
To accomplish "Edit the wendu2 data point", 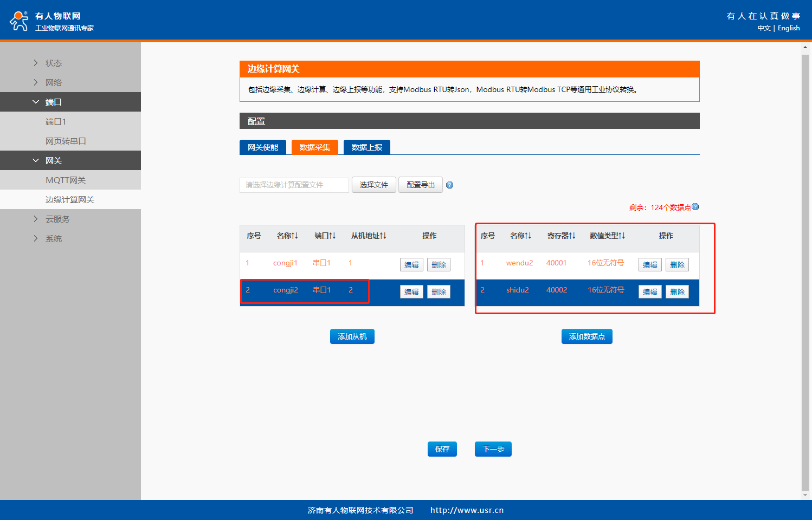I will tap(650, 265).
